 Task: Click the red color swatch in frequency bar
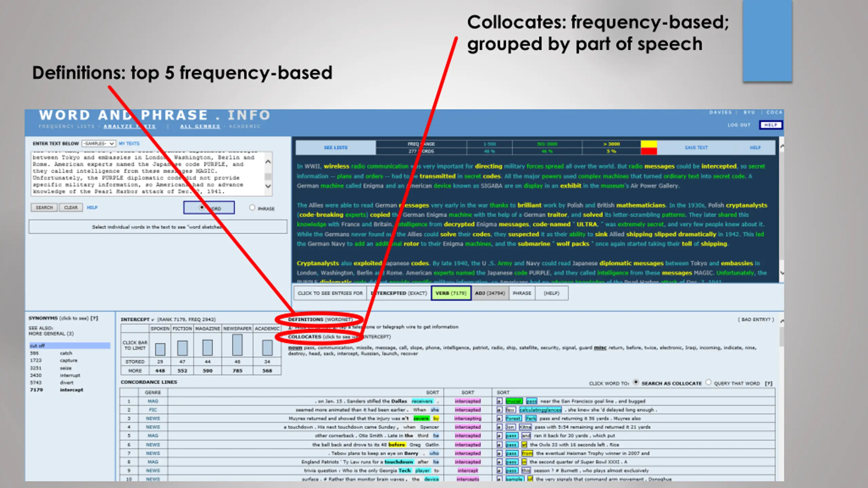[649, 151]
